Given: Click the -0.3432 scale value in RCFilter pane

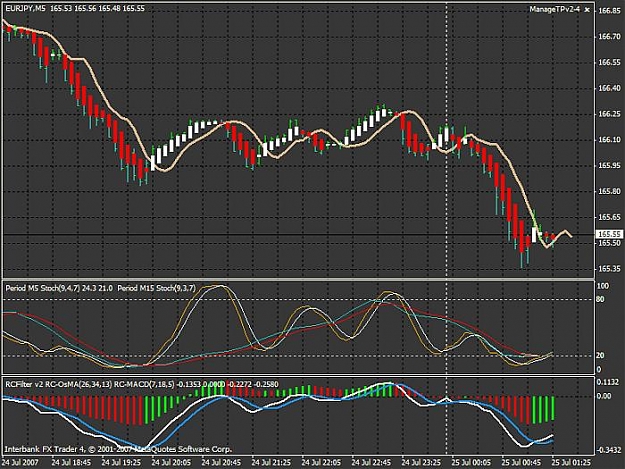Looking at the screenshot, I should point(608,450).
